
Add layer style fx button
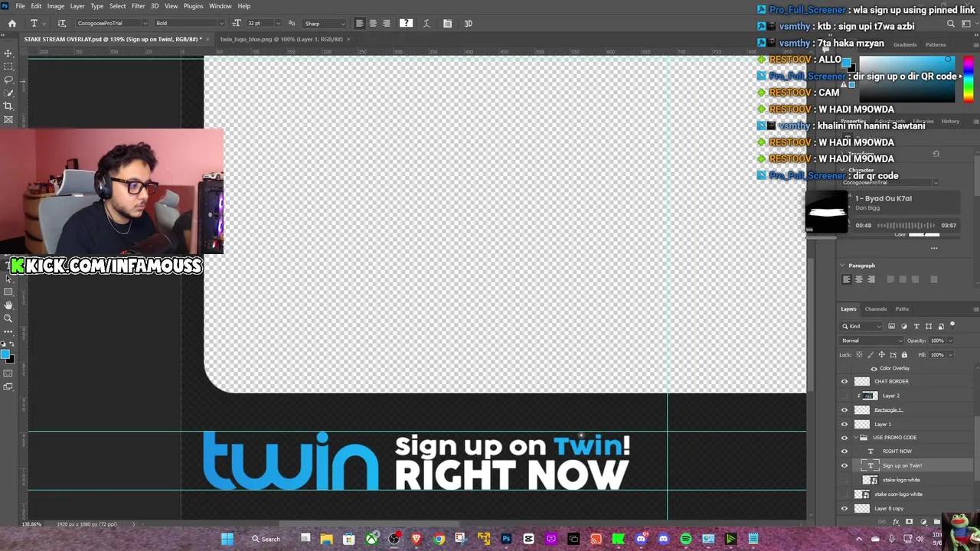pyautogui.click(x=896, y=522)
